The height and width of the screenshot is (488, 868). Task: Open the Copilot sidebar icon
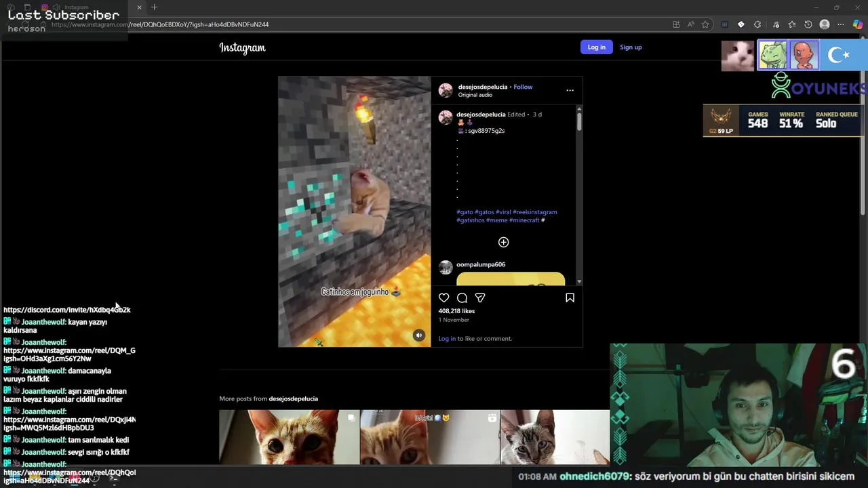pyautogui.click(x=858, y=24)
